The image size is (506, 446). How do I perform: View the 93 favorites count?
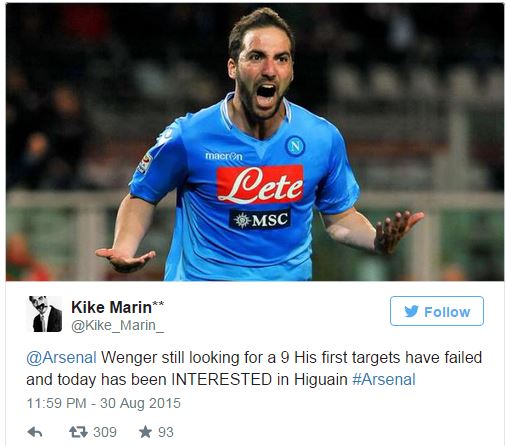[x=166, y=432]
